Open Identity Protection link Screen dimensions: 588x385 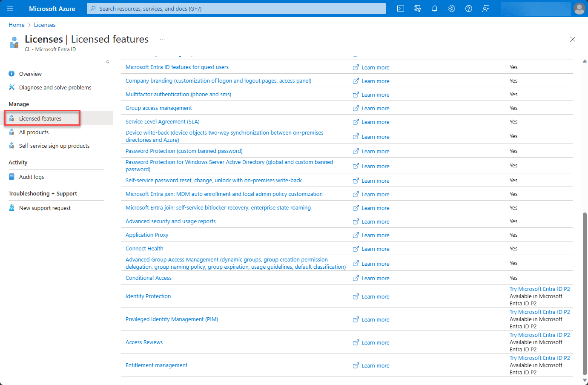[x=148, y=296]
